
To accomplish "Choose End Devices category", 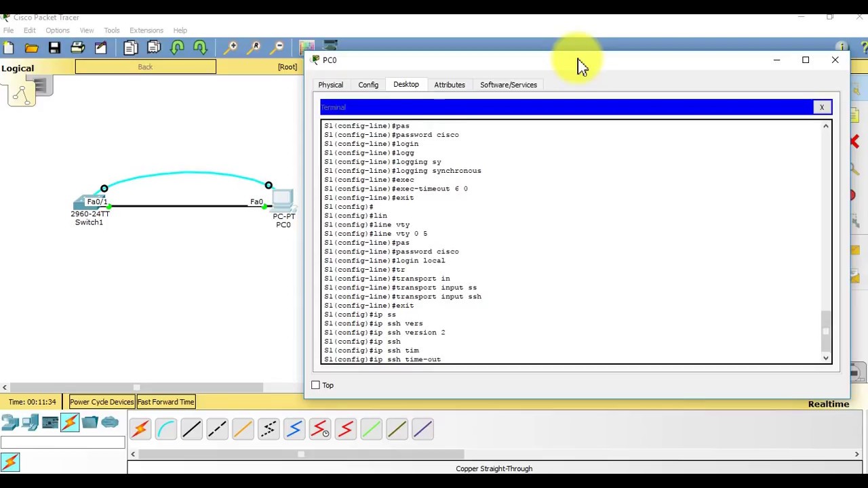I will pos(30,422).
